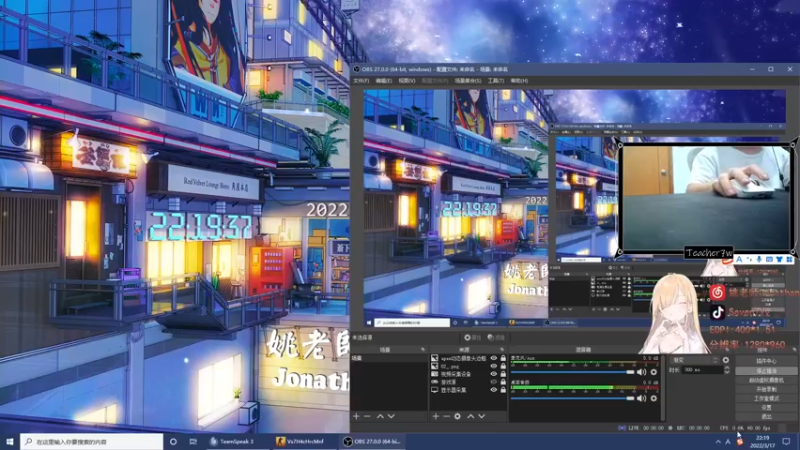
Task: Open transition properties gear next to 渐变
Action: pyautogui.click(x=726, y=360)
